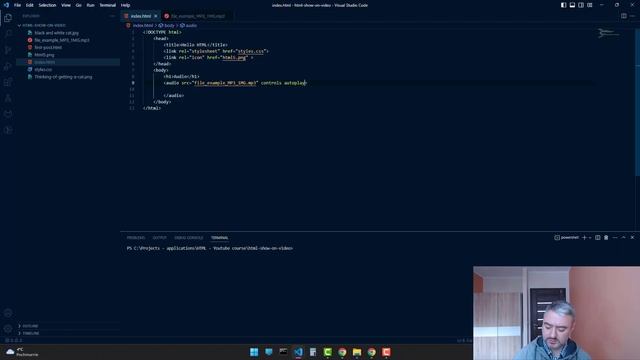Viewport: 640px width, 360px height.
Task: Open black and white cat.jpg in Explorer
Action: (56, 33)
